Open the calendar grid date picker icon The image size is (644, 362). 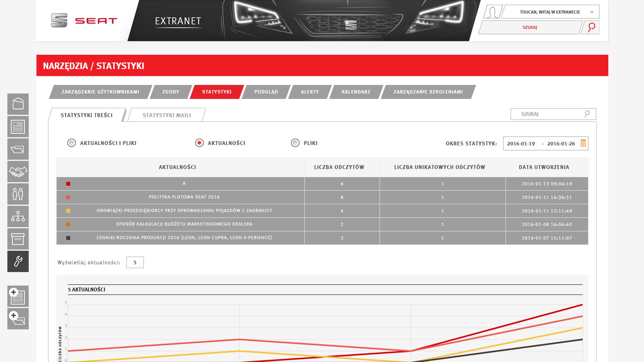(583, 143)
